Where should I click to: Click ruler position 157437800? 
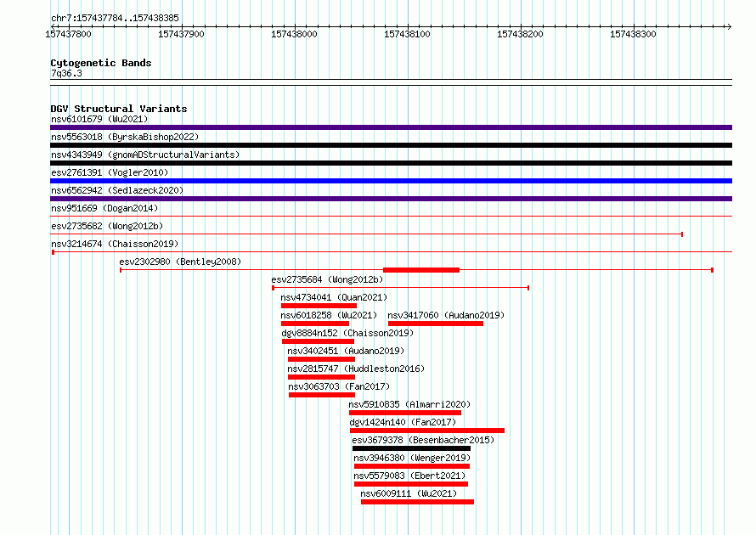tap(68, 34)
